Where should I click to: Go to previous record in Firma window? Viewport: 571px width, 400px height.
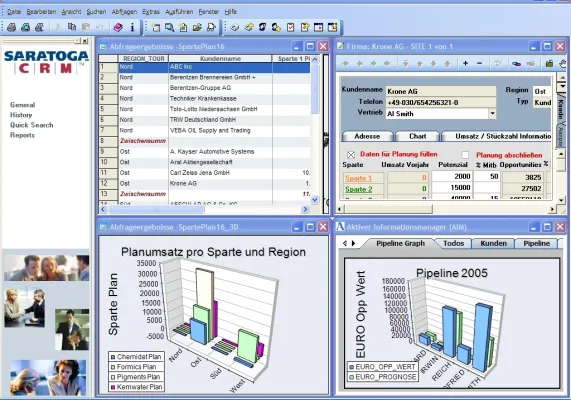pos(359,63)
